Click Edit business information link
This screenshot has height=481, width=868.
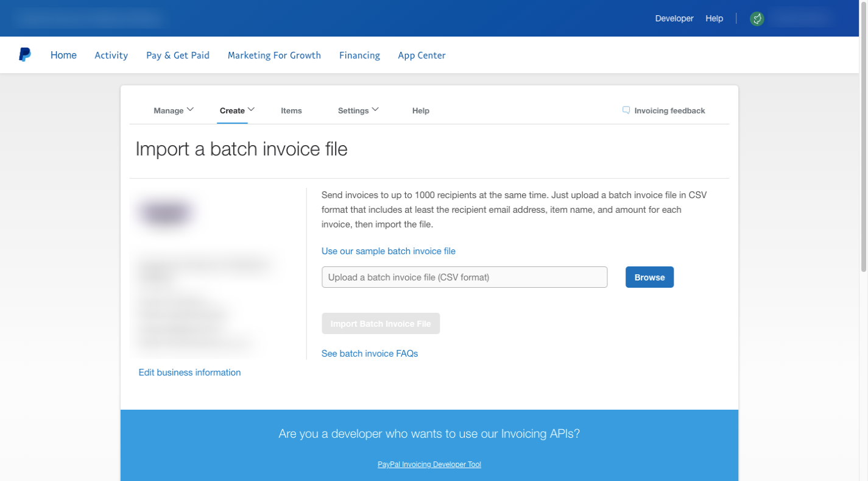tap(189, 372)
